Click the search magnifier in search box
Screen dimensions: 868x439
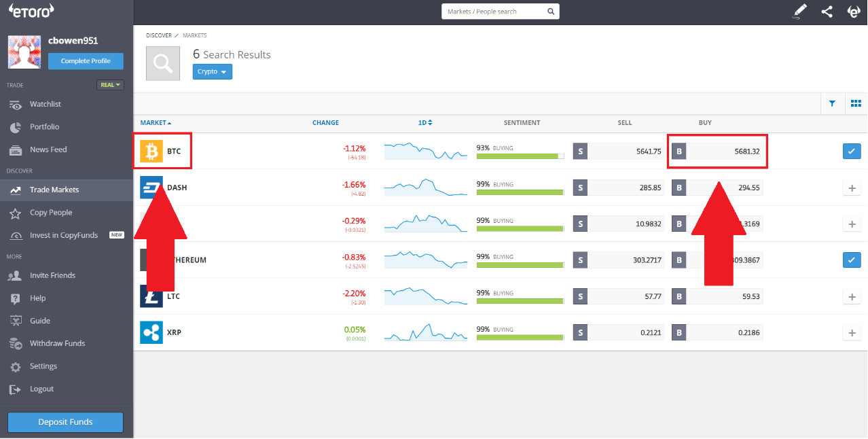[551, 12]
